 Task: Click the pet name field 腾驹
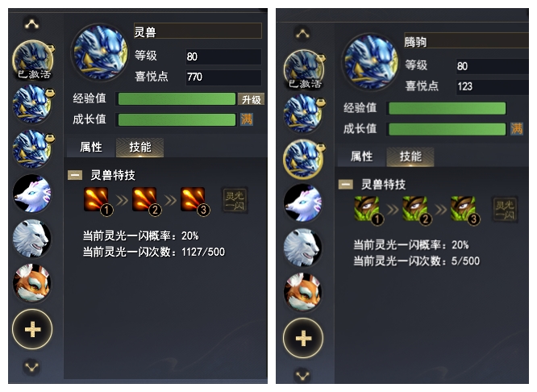click(x=466, y=41)
